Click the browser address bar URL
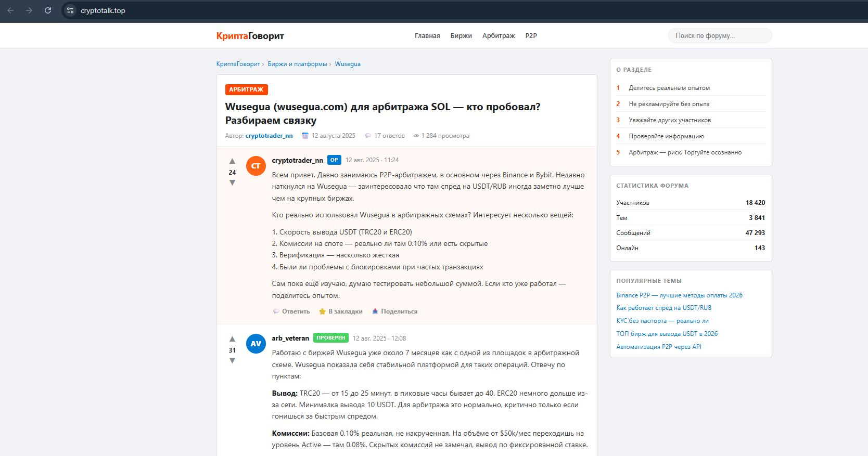Screen dimensions: 868x456 tap(103, 10)
